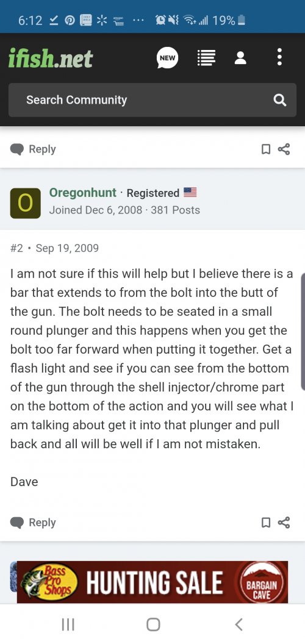Open the forum list icon in header
305x644 pixels.
(x=206, y=58)
